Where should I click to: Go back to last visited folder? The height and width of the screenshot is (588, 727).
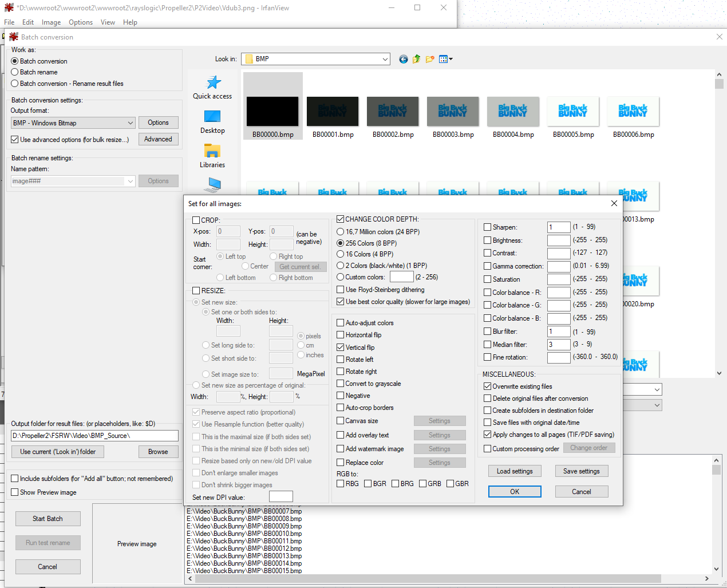tap(404, 59)
